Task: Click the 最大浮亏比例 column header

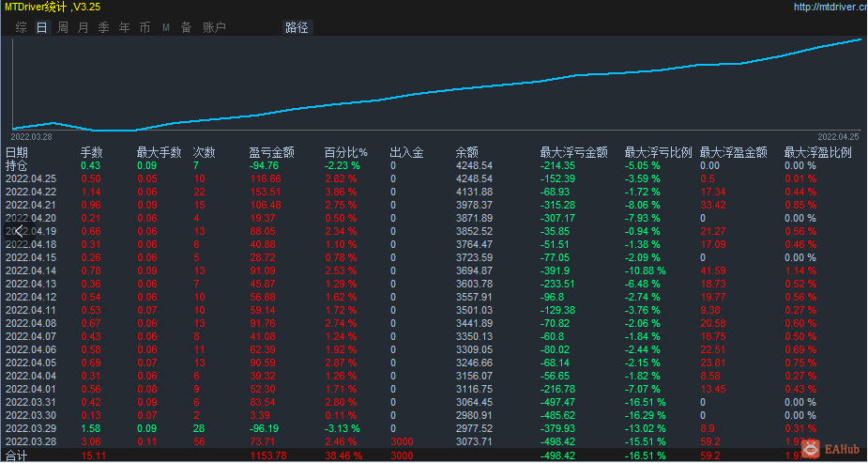Action: tap(658, 152)
